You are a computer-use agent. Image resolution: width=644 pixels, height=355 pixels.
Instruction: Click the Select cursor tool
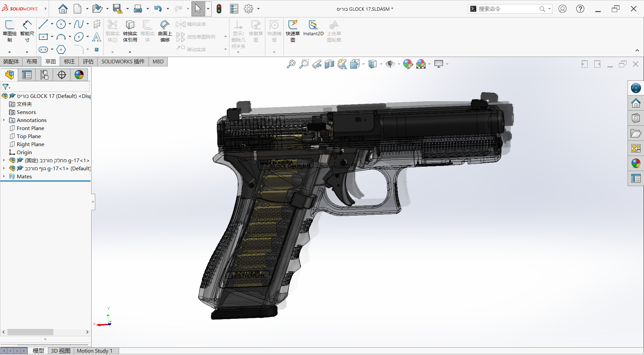198,9
